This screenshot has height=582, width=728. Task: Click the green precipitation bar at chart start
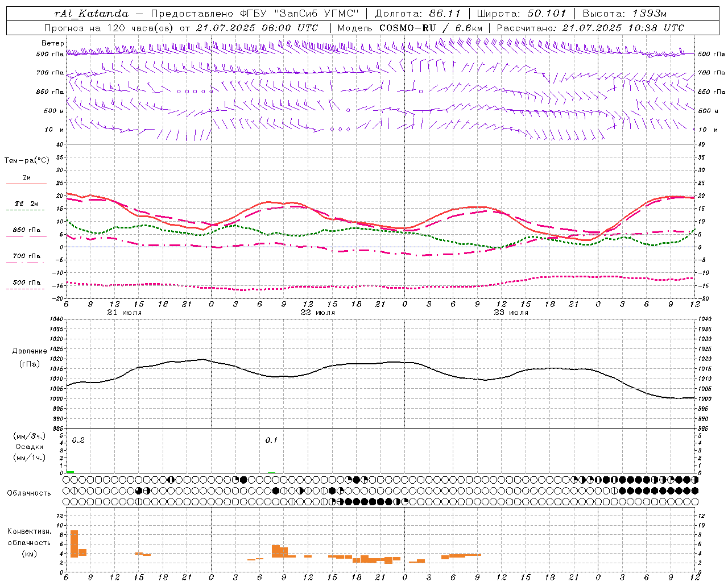tap(70, 472)
